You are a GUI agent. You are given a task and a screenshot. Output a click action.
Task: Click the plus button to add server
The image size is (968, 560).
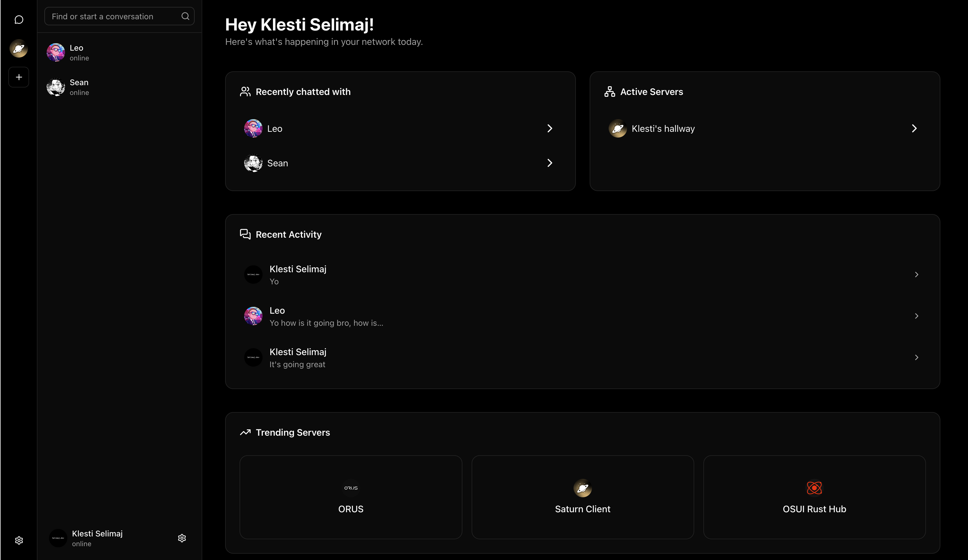(x=19, y=77)
